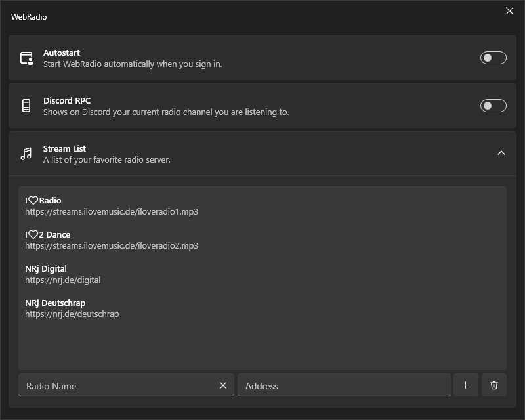Collapse the Stream List section chevron
The height and width of the screenshot is (420, 525).
click(x=501, y=153)
